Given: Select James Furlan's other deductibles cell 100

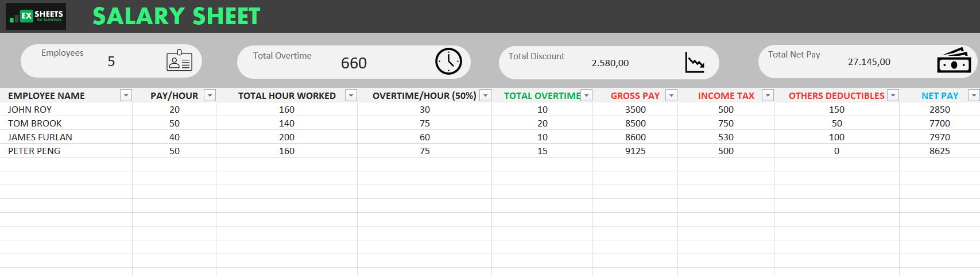Looking at the screenshot, I should (x=837, y=137).
